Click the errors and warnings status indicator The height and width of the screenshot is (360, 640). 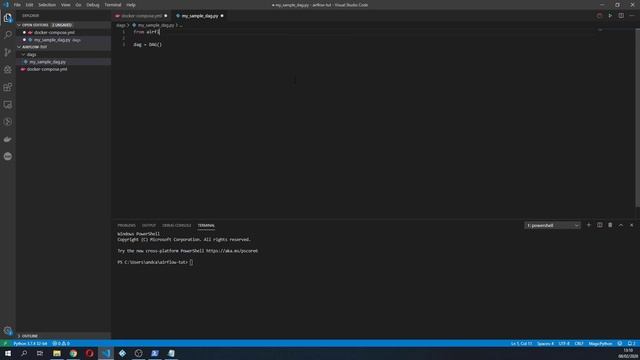coord(61,344)
